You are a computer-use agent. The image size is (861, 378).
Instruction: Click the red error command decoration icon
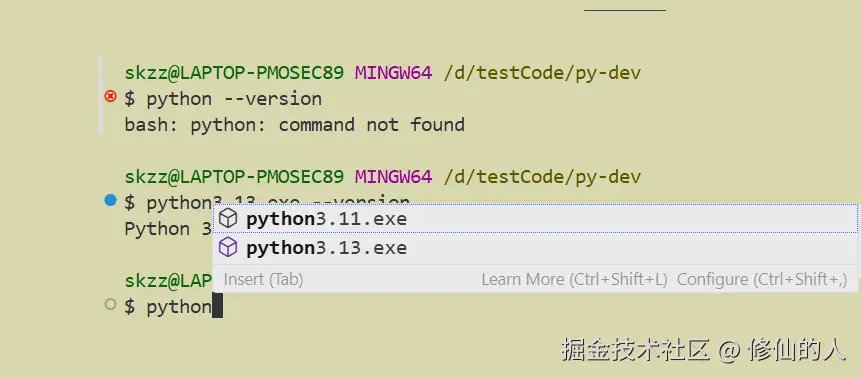tap(110, 97)
